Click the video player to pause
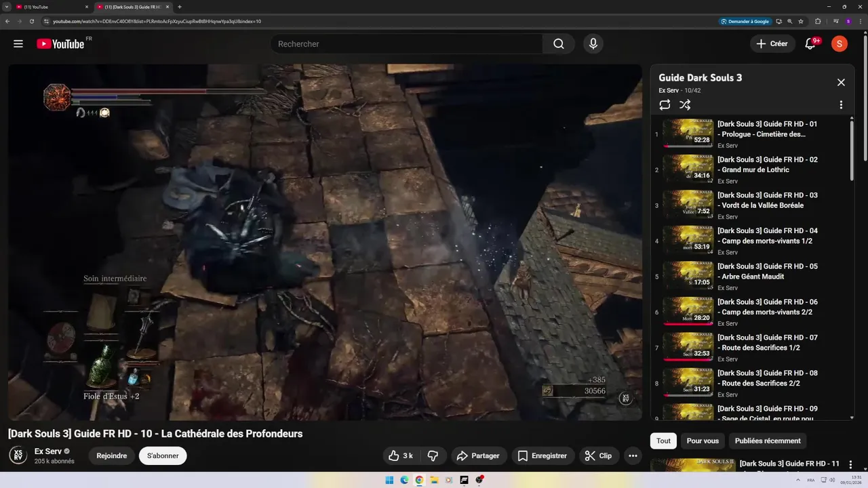Viewport: 868px width, 488px height. tap(325, 242)
